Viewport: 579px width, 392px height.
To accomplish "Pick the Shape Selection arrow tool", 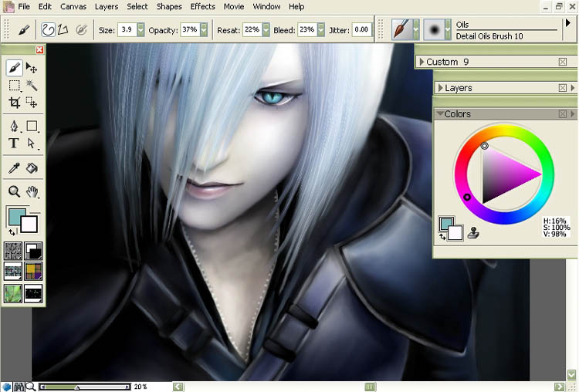I will tap(32, 144).
